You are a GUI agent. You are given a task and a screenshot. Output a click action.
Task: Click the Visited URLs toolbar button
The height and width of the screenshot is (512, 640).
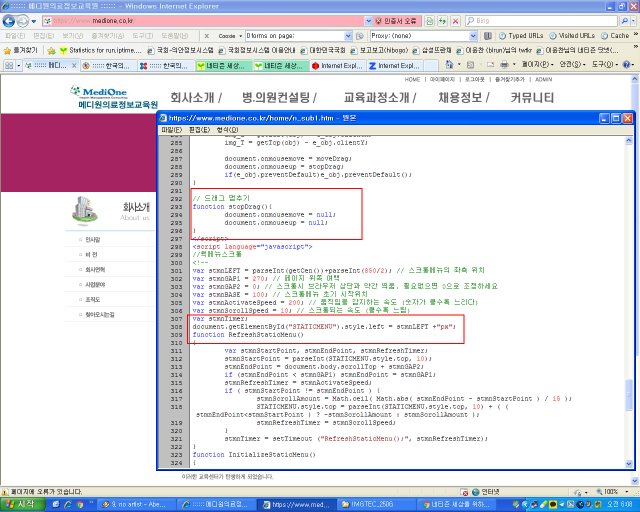pyautogui.click(x=571, y=36)
